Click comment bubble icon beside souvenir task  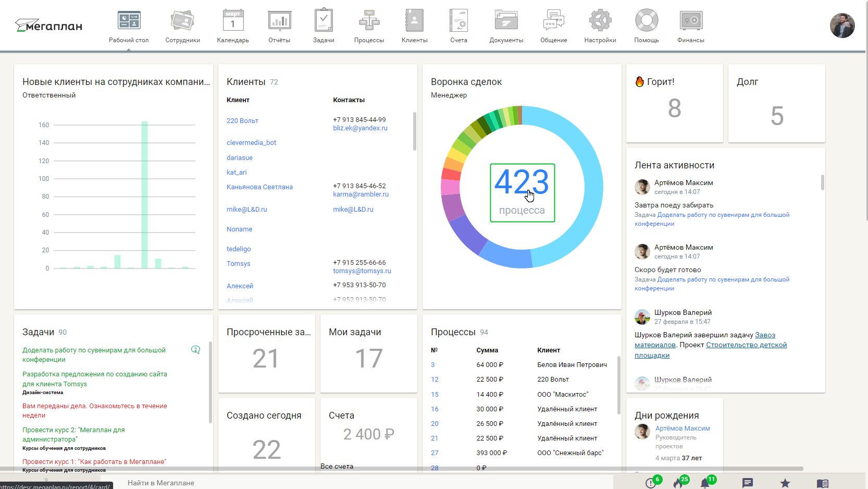click(x=195, y=350)
